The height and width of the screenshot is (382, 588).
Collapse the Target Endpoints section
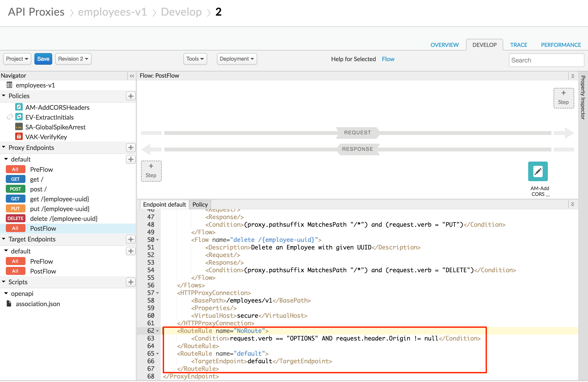point(4,239)
